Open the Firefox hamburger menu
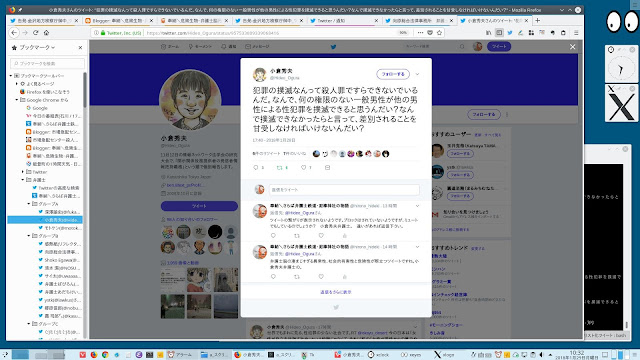640x360 pixels. (576, 33)
